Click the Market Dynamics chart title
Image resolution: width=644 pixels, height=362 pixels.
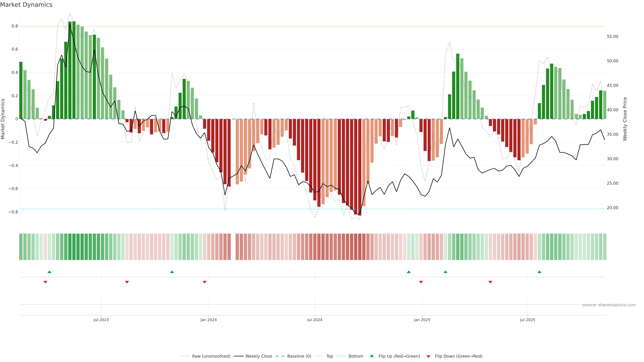click(26, 5)
